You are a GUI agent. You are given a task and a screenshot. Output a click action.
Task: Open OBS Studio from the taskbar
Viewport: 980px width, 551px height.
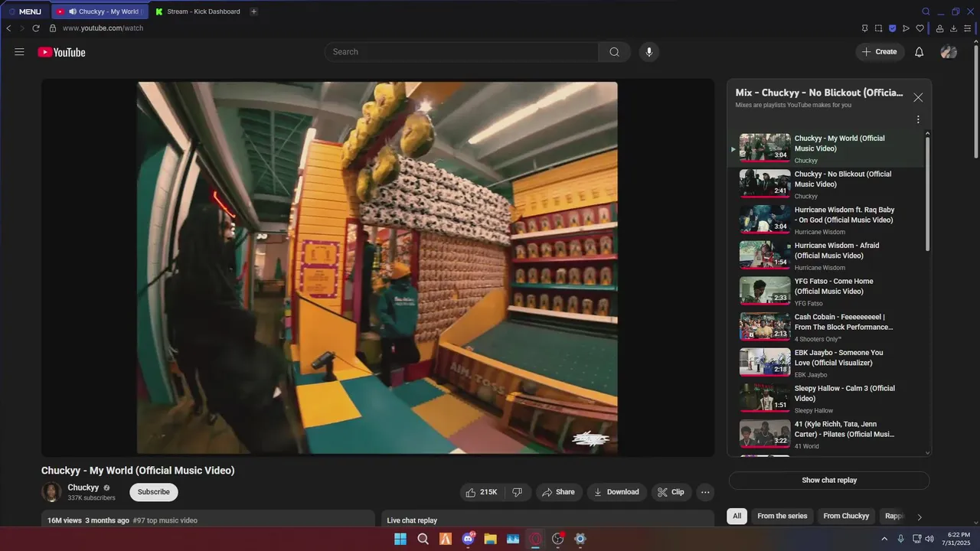coord(558,539)
